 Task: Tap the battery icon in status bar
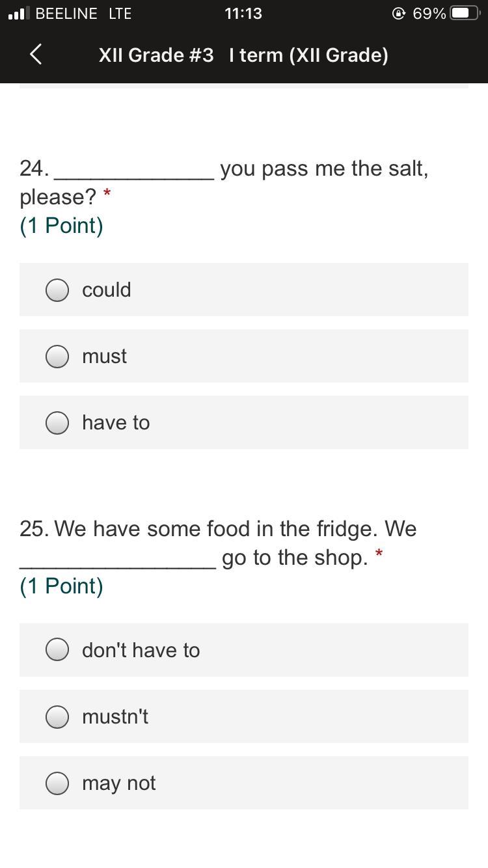[465, 14]
